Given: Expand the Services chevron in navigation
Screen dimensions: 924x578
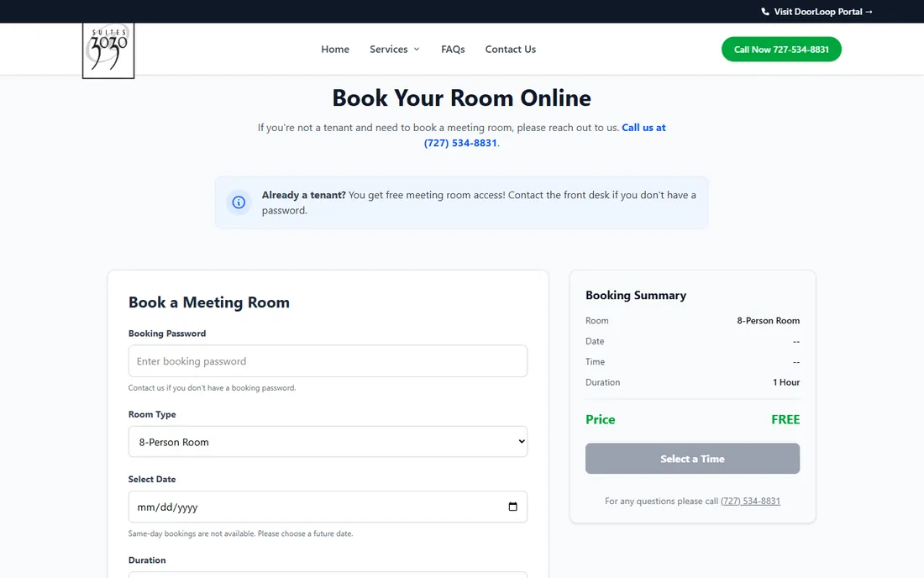Looking at the screenshot, I should point(417,50).
